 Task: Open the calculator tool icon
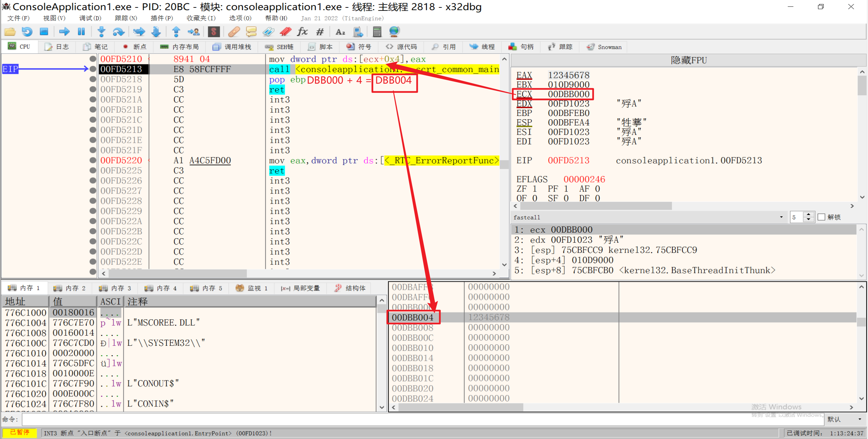[x=377, y=32]
